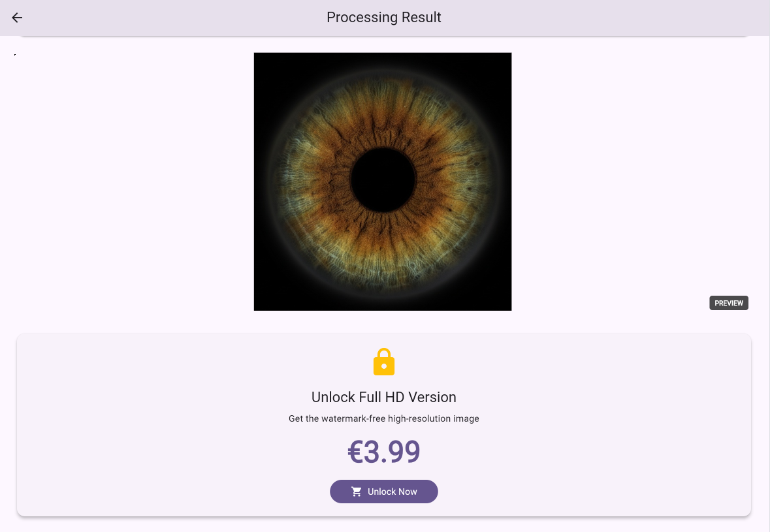770x532 pixels.
Task: Click the iris preview image
Action: tap(383, 181)
